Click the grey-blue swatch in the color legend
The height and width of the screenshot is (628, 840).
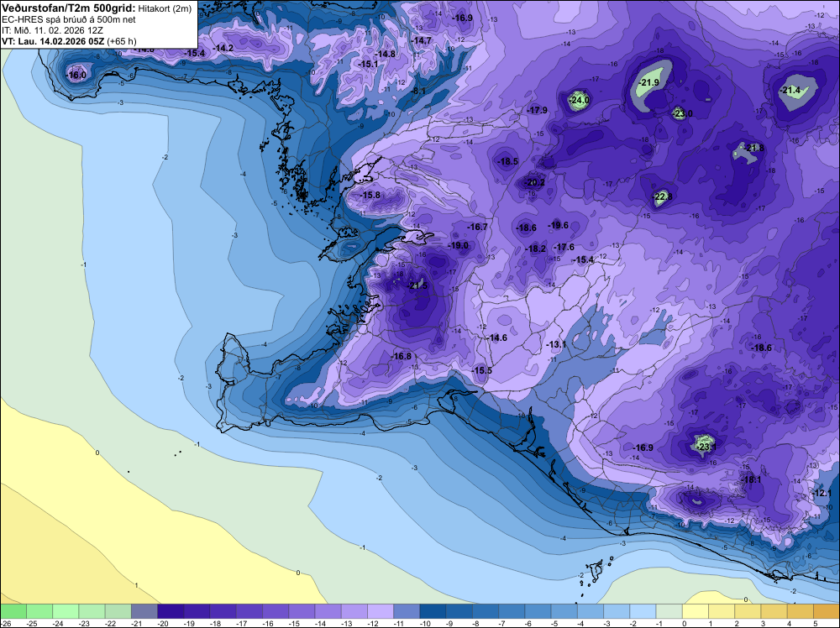click(144, 611)
